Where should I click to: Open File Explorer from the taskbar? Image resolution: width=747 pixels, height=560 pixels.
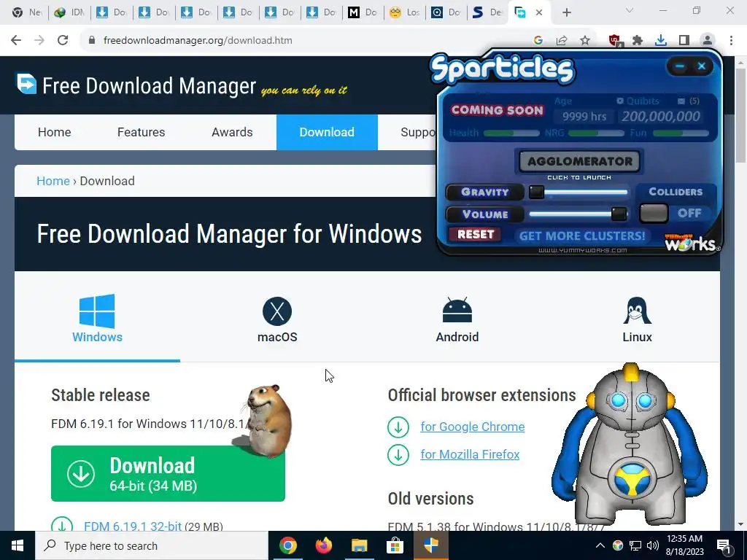coord(360,545)
